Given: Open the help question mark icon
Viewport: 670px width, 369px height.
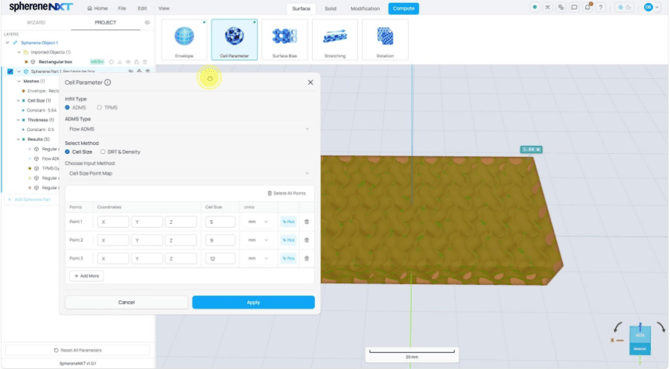Looking at the screenshot, I should coord(601,7).
